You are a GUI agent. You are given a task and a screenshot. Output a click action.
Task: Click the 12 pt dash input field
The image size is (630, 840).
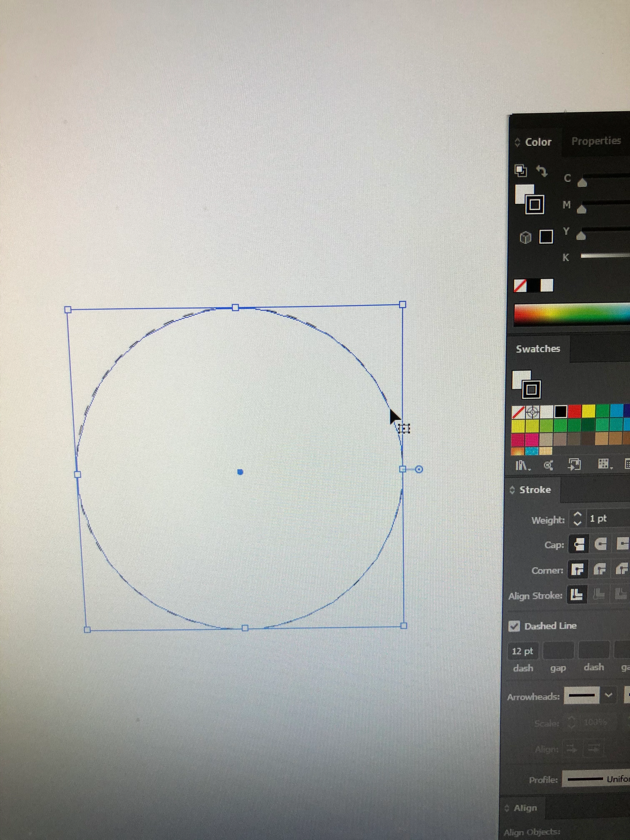tap(523, 651)
